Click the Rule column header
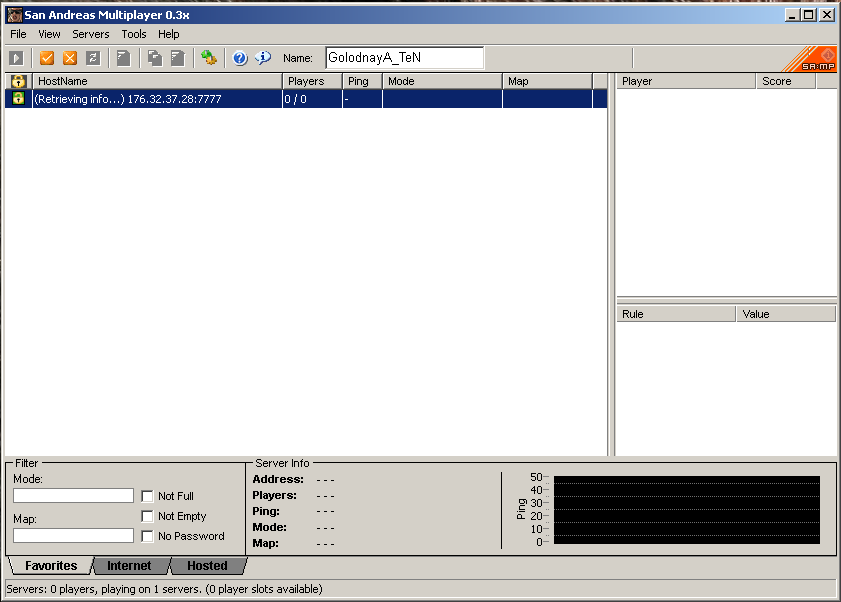 coord(676,314)
